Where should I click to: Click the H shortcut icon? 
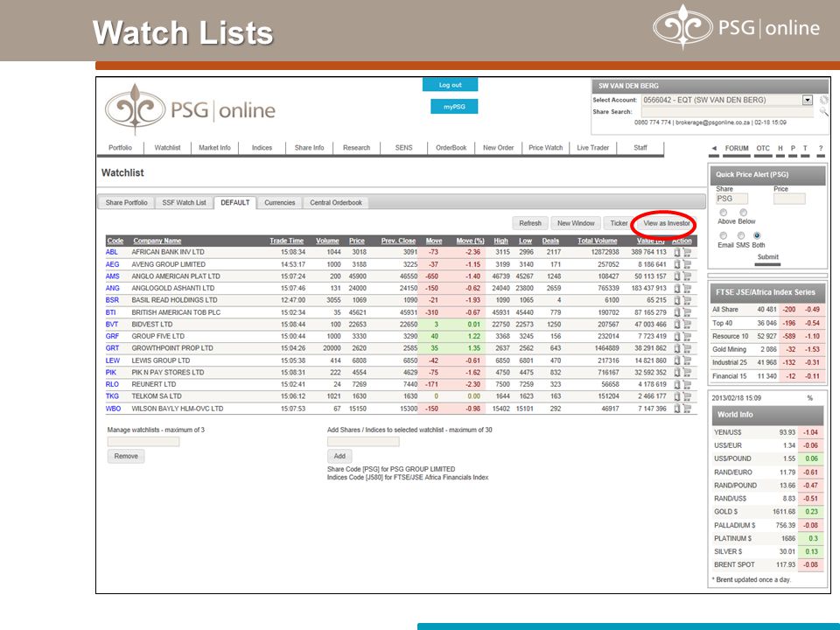780,149
